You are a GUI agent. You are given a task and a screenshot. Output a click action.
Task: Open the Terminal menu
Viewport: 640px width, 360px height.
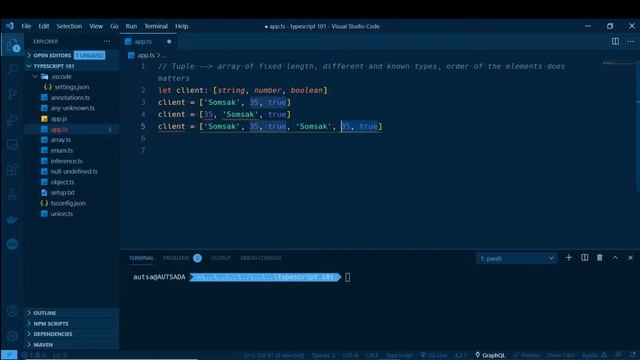(156, 26)
